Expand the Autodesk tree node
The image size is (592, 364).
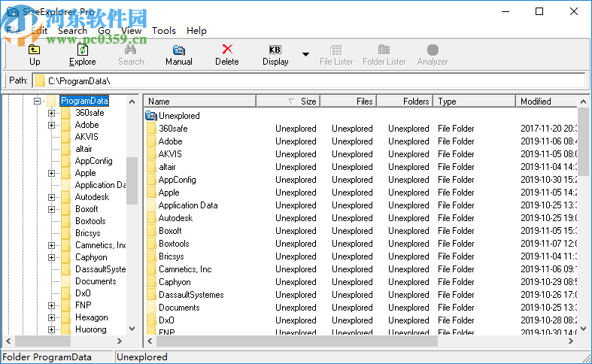click(x=51, y=197)
